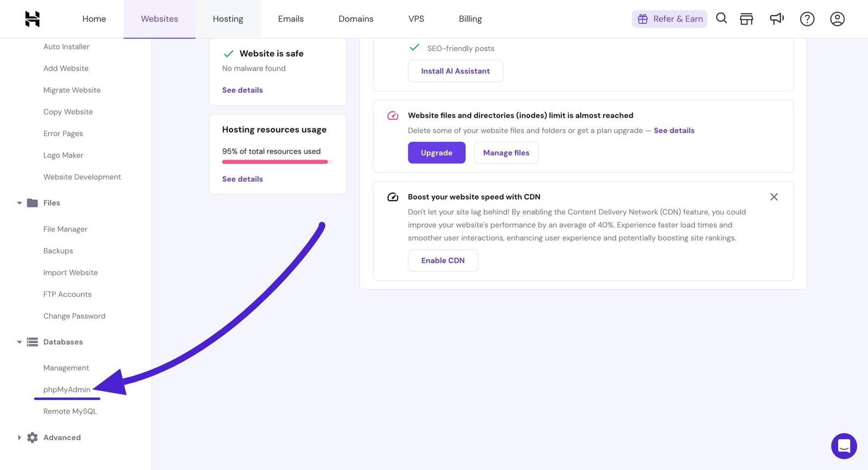Click the Enable CDN button
The width and height of the screenshot is (868, 470).
[x=443, y=261]
